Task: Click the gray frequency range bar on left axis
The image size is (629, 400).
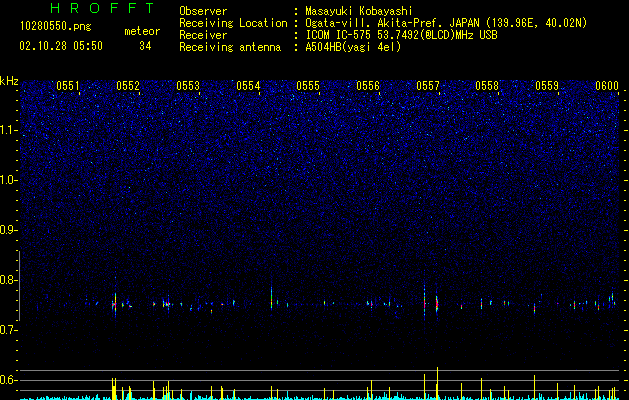Action: tap(19, 286)
